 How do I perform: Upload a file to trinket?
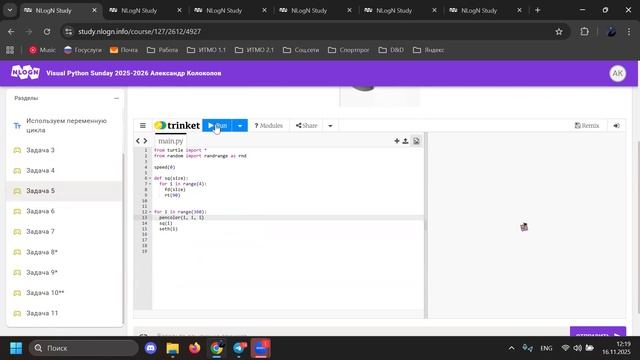[x=405, y=141]
